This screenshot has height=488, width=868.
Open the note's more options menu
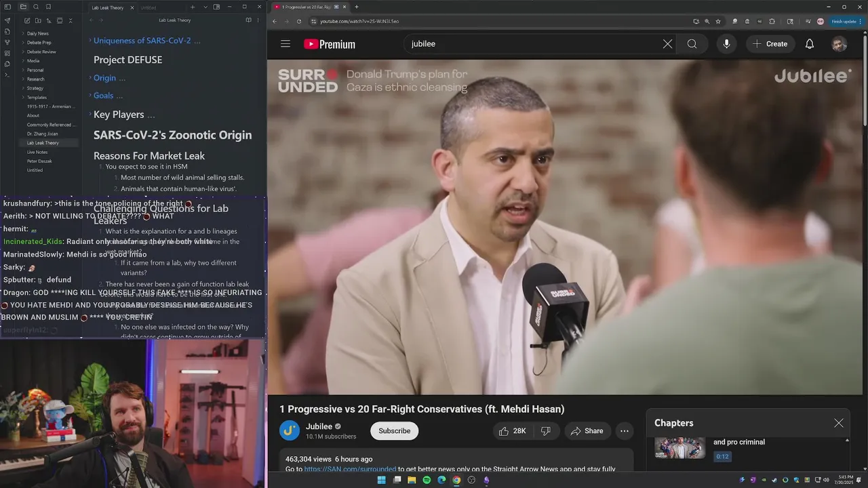(x=258, y=20)
